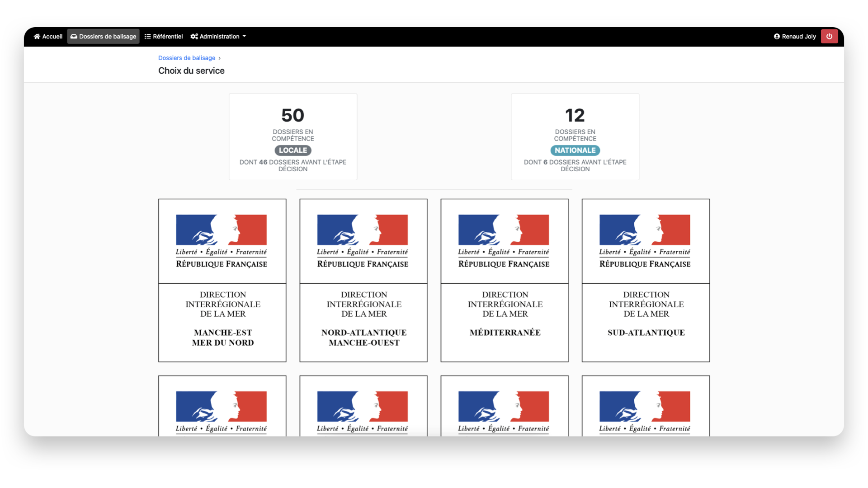Open the 12 dossiers nationale card
Viewport: 868px width, 488px height.
tap(575, 136)
